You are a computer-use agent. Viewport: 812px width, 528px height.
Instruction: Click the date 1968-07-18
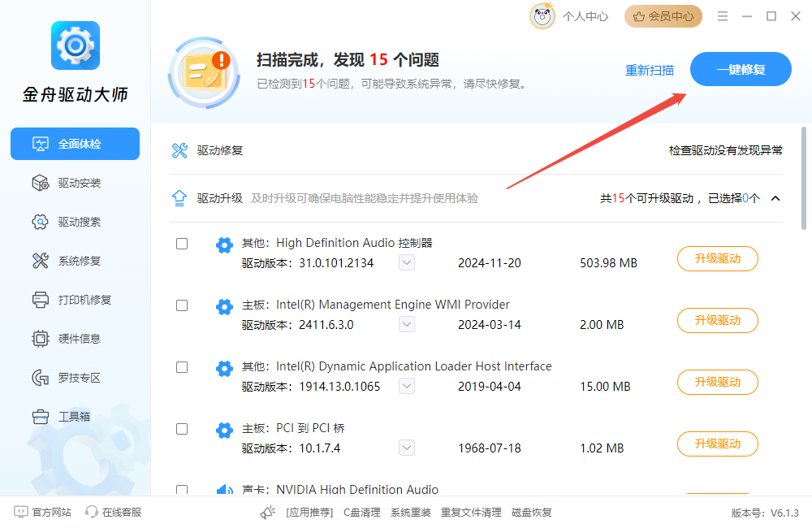coord(490,448)
